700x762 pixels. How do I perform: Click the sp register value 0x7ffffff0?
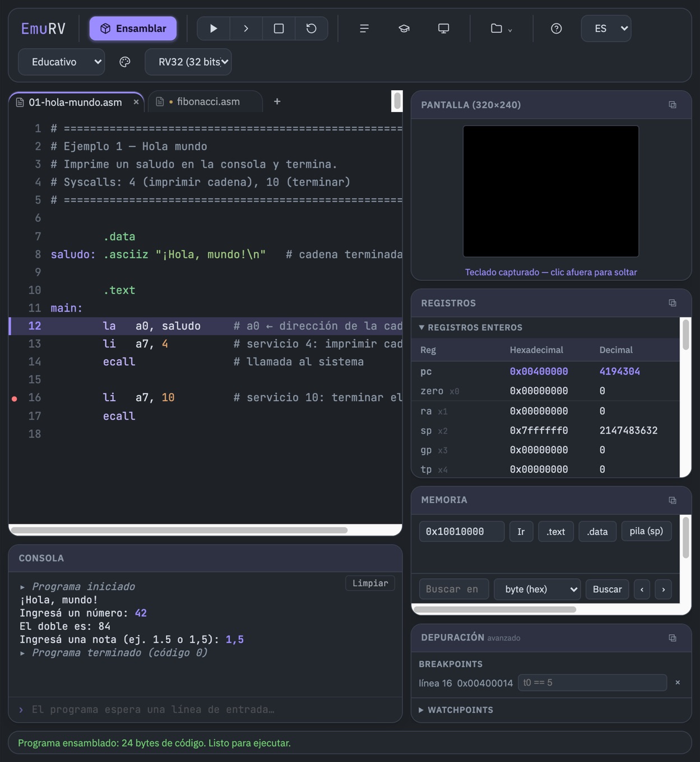coord(539,430)
